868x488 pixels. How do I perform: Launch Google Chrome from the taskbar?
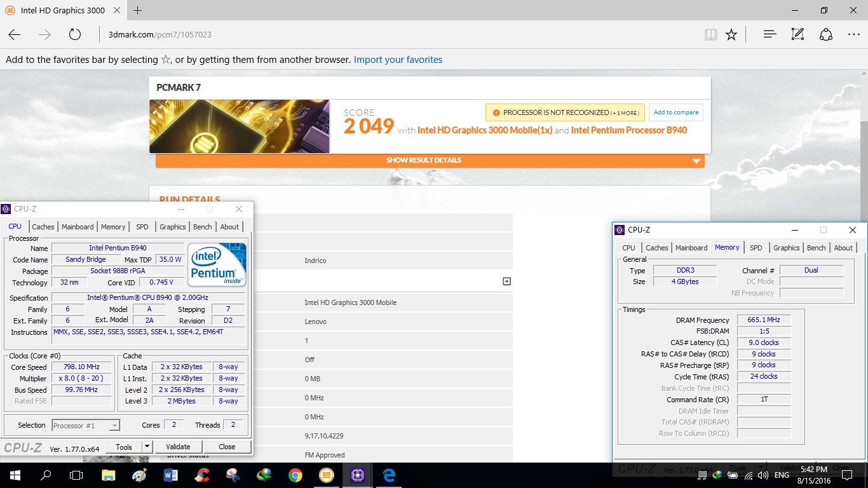click(295, 475)
